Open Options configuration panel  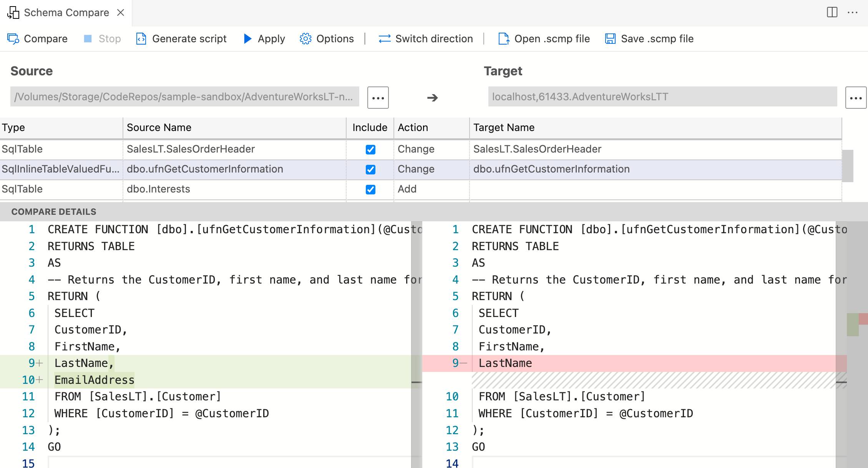pos(327,38)
